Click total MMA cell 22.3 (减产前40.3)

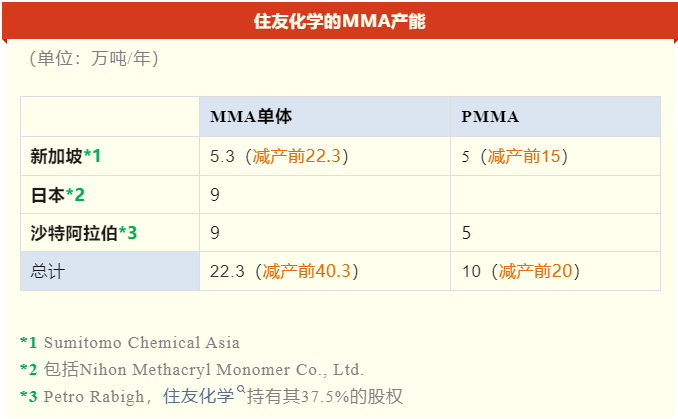[x=325, y=271]
